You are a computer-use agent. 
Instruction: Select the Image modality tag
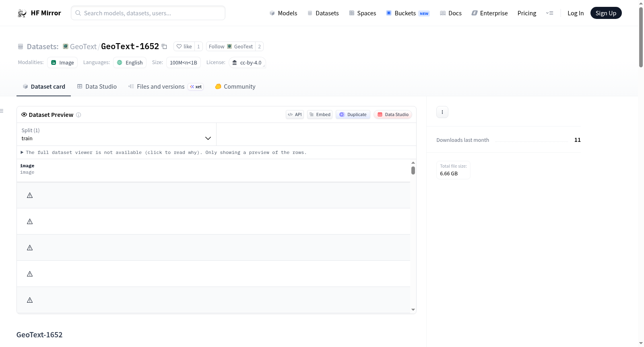point(62,62)
